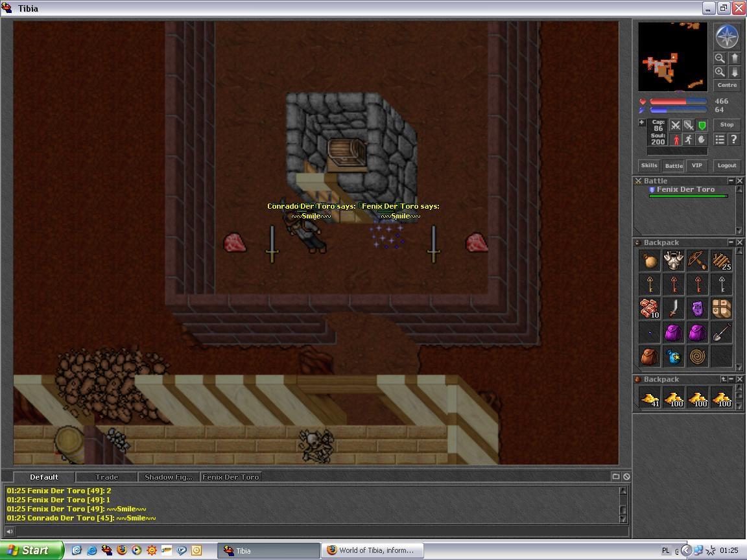
Task: Click the Stop button
Action: pos(726,124)
